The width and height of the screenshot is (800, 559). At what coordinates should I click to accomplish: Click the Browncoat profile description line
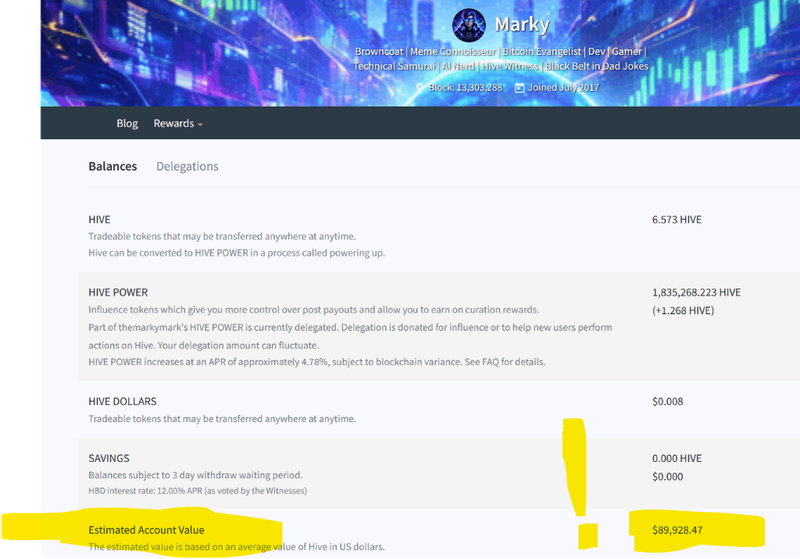click(x=501, y=52)
